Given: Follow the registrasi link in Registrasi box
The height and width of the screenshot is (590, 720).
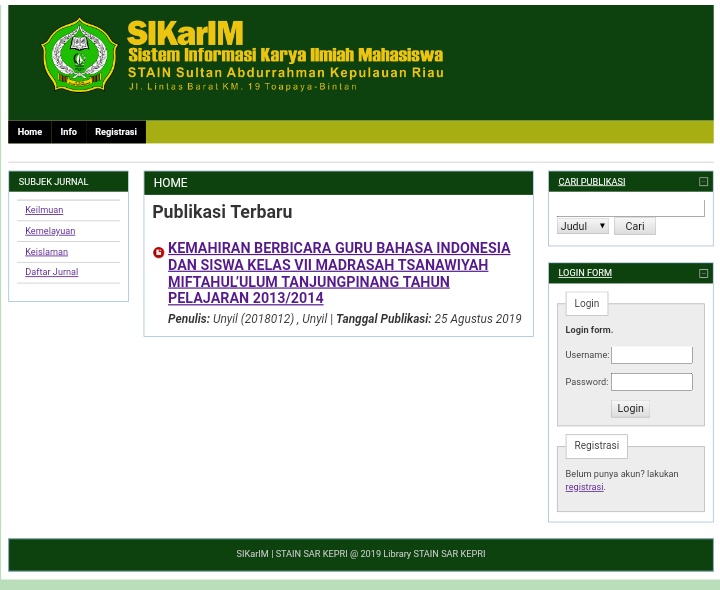Looking at the screenshot, I should click(584, 487).
